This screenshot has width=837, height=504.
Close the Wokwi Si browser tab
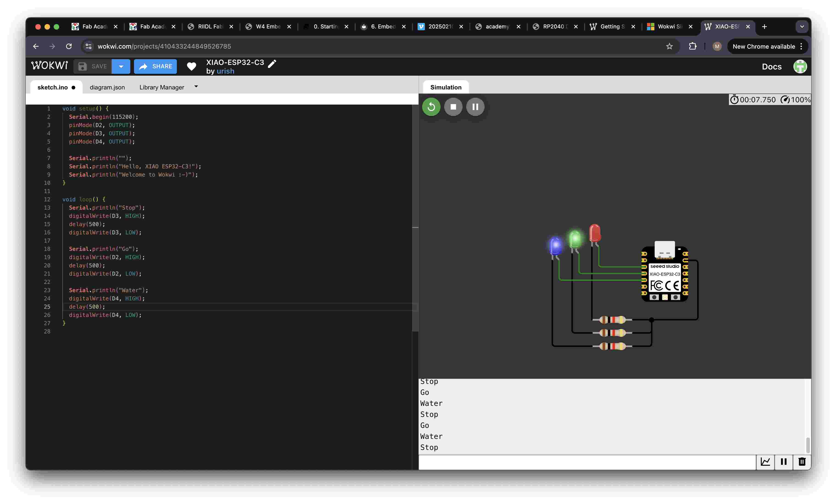click(690, 26)
